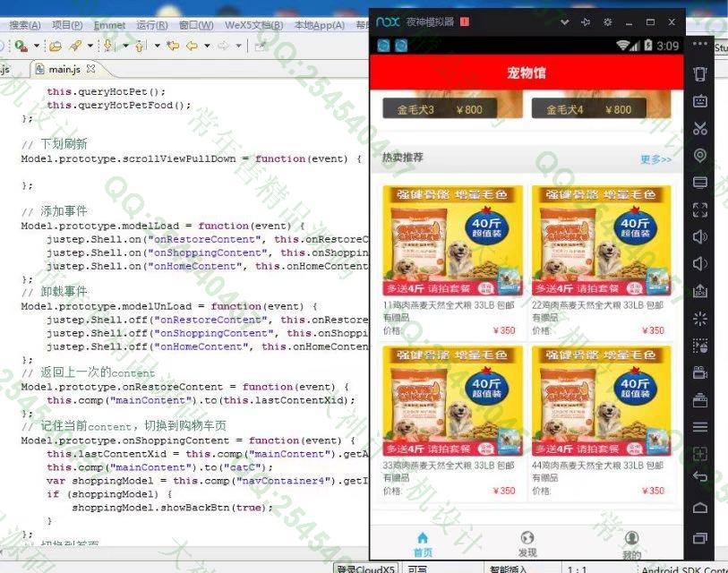
Task: Select the main.js editor tab
Action: click(x=64, y=69)
